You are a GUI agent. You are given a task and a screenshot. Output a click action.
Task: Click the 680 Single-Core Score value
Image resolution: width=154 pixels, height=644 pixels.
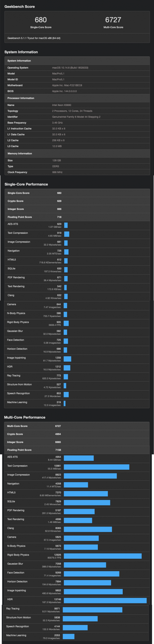tap(41, 20)
